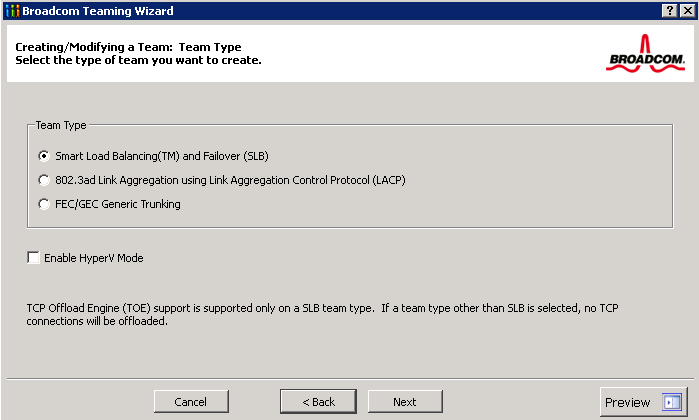
Task: Click the Cancel button
Action: (191, 402)
